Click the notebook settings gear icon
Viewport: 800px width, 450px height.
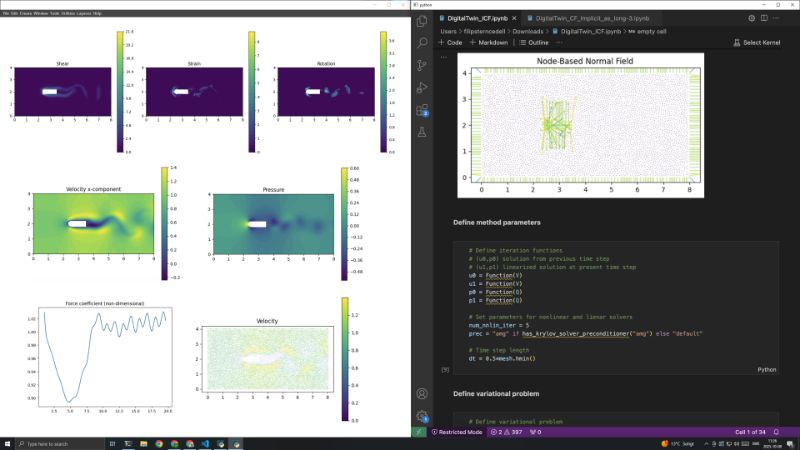click(752, 18)
